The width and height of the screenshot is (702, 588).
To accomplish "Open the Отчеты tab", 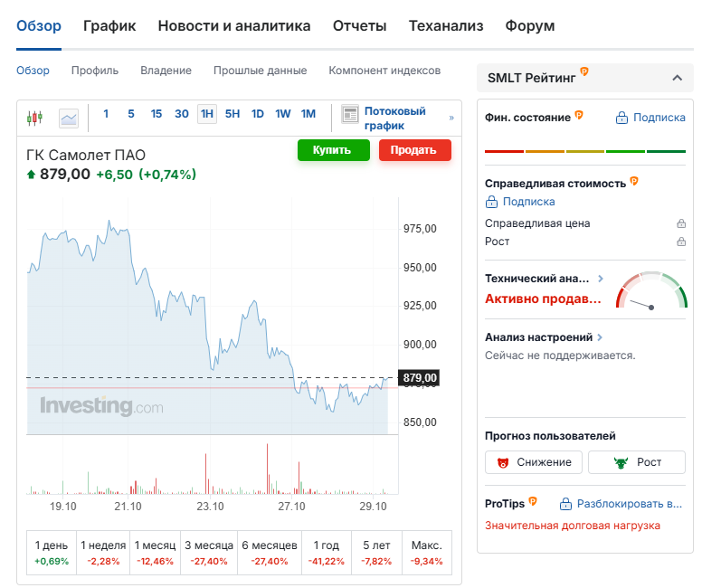I will 359,26.
